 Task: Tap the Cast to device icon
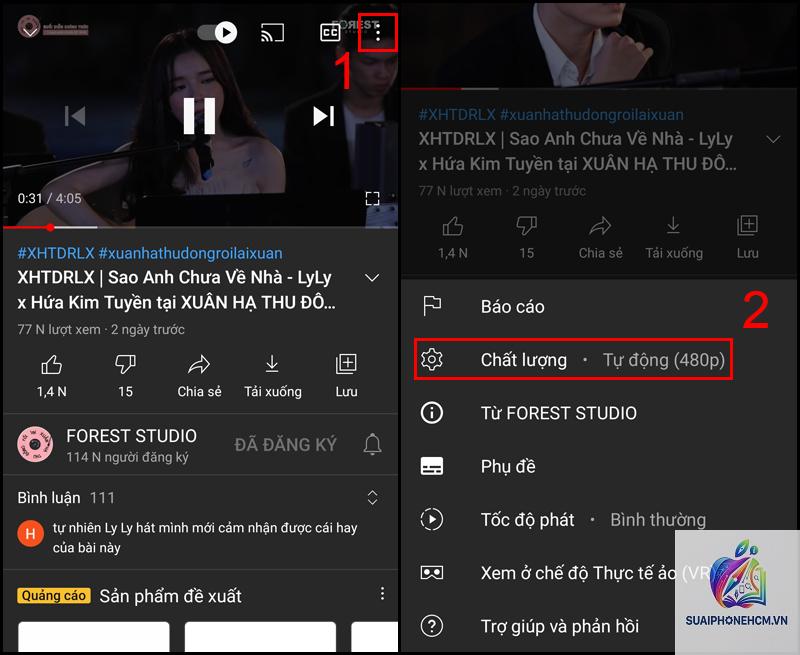coord(272,33)
